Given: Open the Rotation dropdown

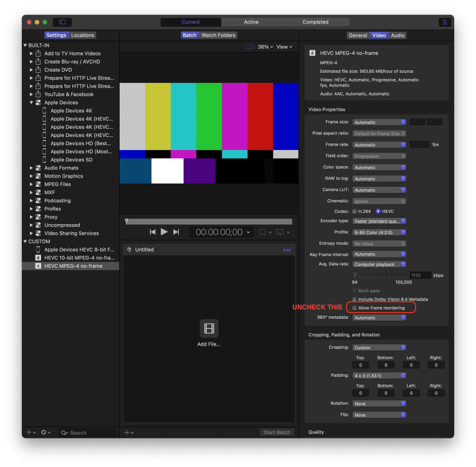Looking at the screenshot, I should click(379, 403).
